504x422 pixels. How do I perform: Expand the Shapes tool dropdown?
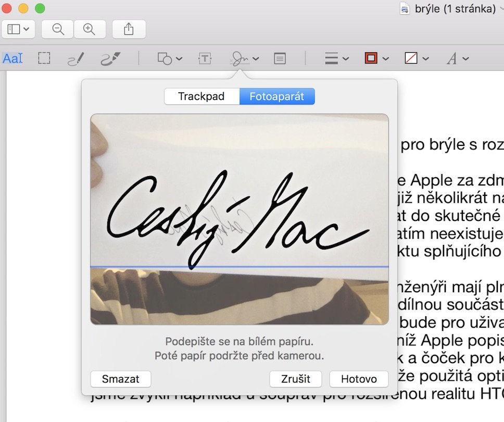170,59
